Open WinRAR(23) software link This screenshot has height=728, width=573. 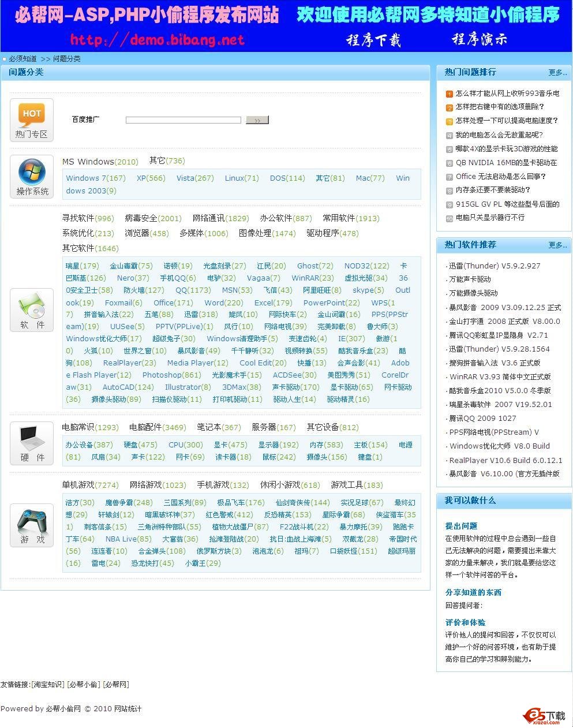pos(313,278)
